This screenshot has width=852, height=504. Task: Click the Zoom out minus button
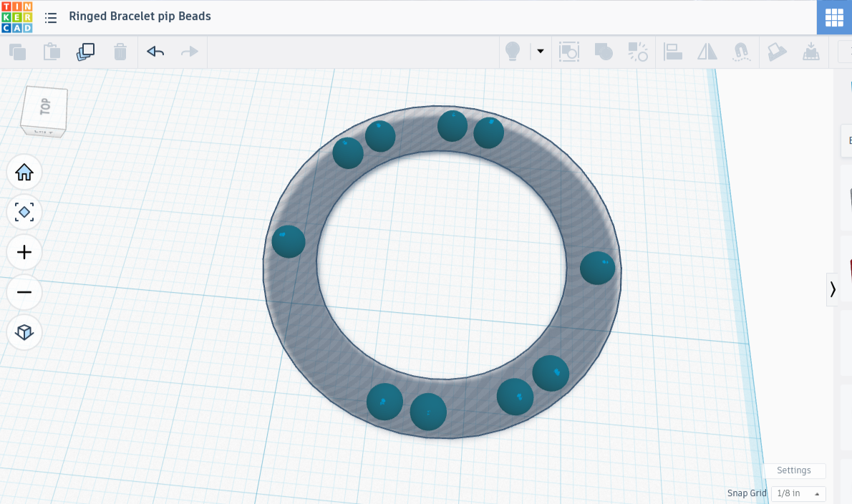click(x=24, y=292)
